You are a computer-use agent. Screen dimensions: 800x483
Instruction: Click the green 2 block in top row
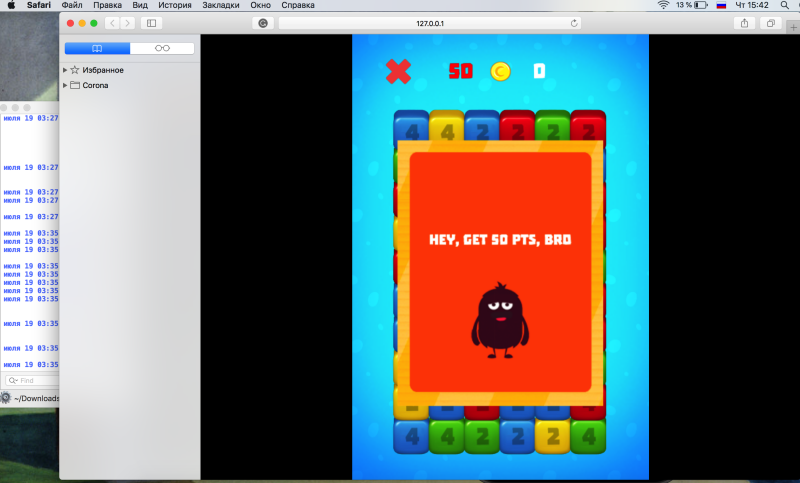pyautogui.click(x=553, y=125)
